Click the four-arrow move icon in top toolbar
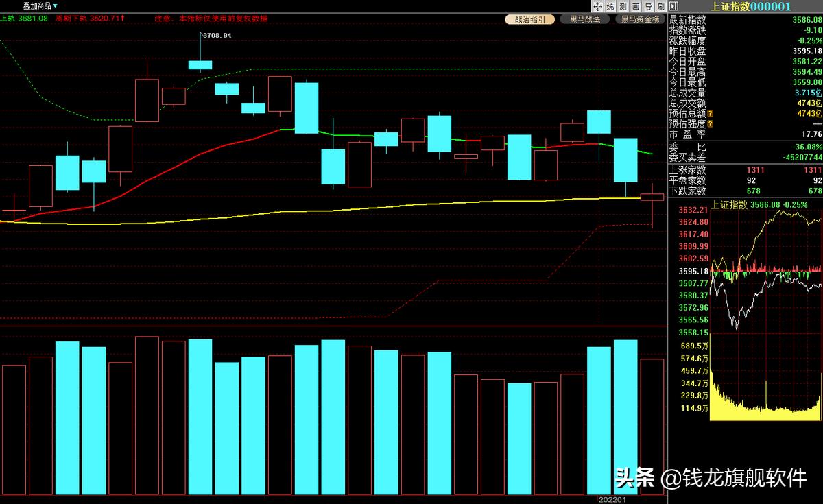The height and width of the screenshot is (504, 823). pyautogui.click(x=598, y=5)
